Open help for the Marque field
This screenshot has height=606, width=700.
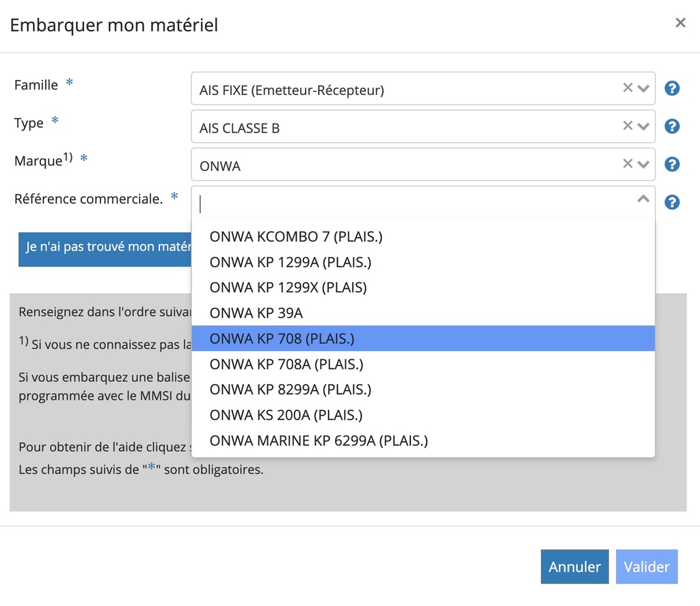click(x=672, y=164)
